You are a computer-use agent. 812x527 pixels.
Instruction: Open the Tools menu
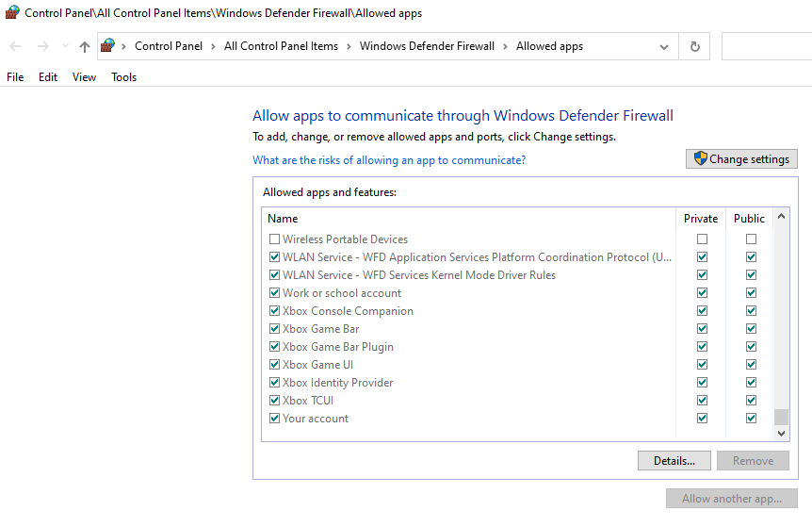123,77
